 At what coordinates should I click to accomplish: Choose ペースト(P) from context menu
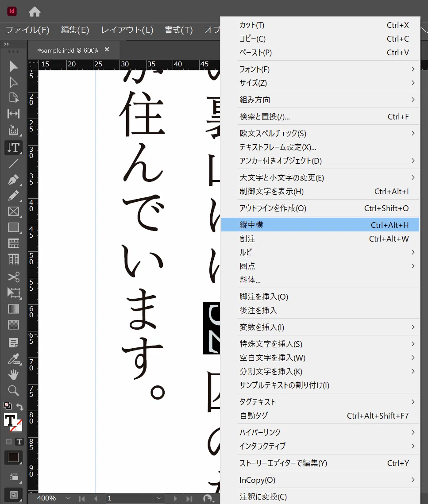point(320,52)
